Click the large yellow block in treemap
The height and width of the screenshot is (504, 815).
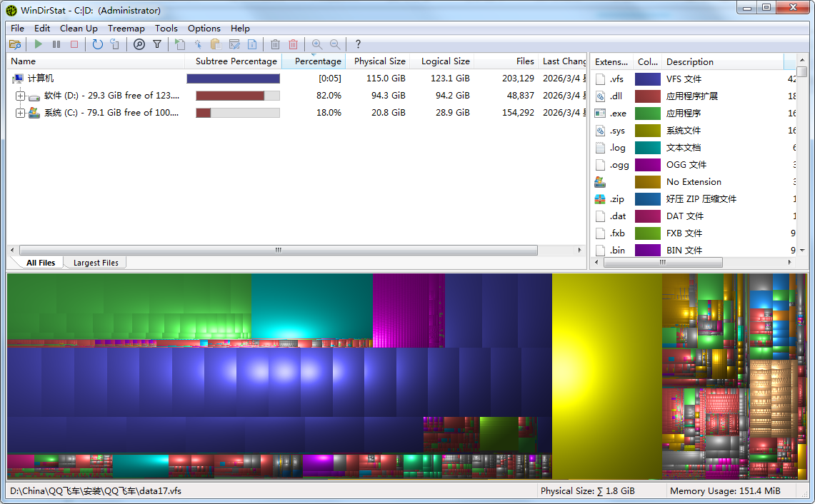point(606,376)
